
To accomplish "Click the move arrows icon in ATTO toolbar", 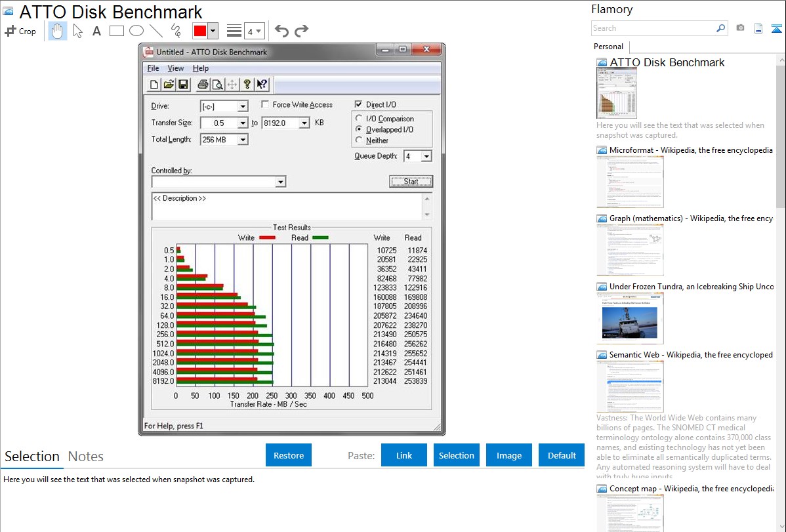I will point(232,84).
